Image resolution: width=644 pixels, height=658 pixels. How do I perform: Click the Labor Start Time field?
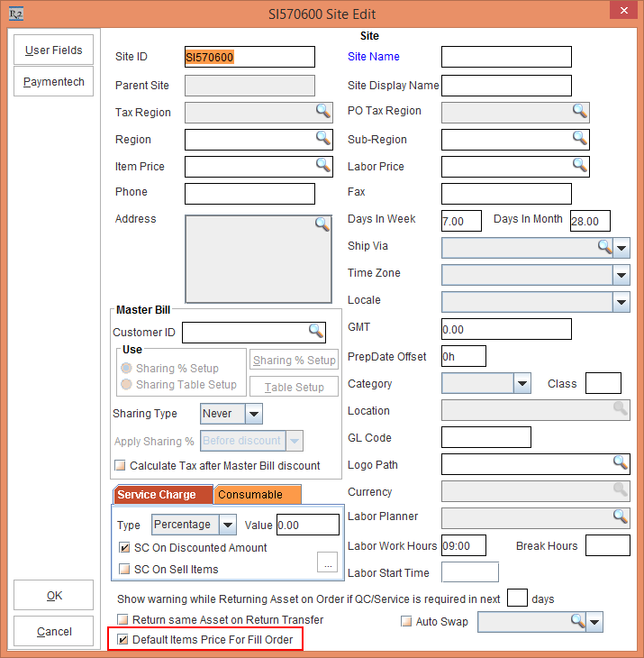tap(470, 572)
